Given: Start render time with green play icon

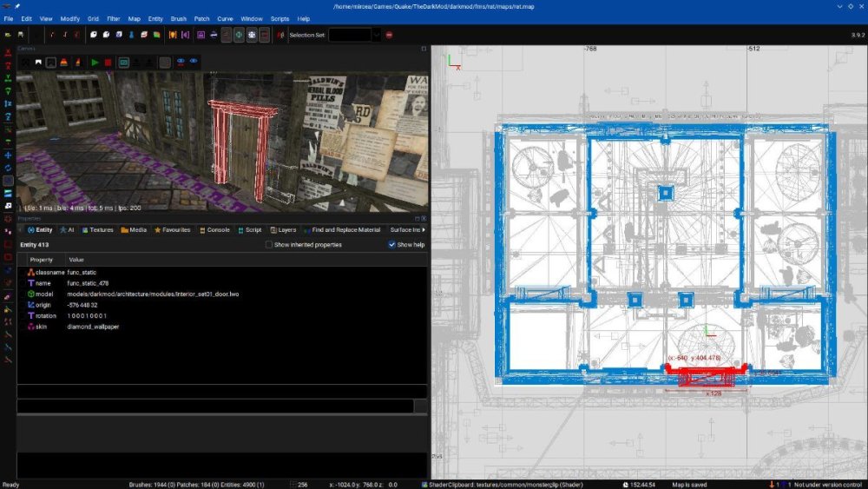Looking at the screenshot, I should (x=95, y=63).
